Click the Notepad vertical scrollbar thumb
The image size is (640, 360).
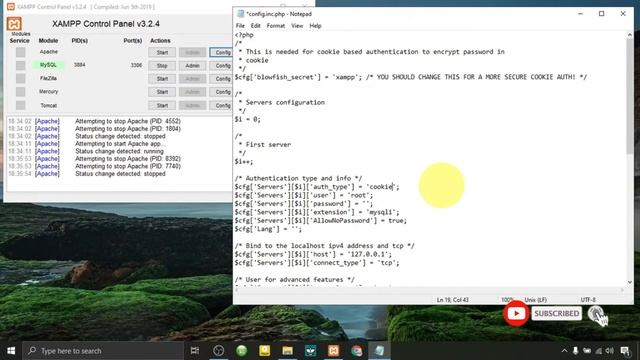coord(630,97)
